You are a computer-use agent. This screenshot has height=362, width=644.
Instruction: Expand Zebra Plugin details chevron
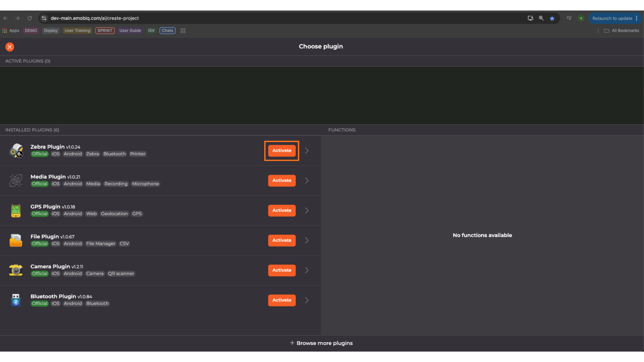click(307, 151)
